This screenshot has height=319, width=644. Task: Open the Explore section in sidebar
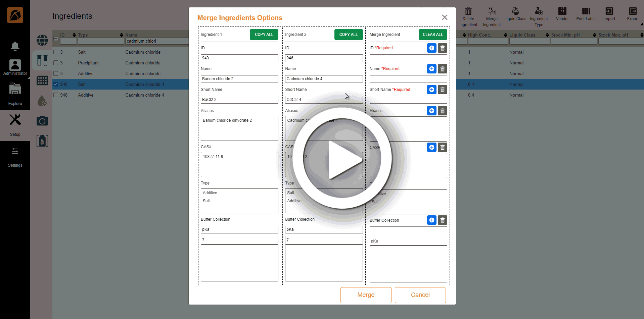click(15, 94)
